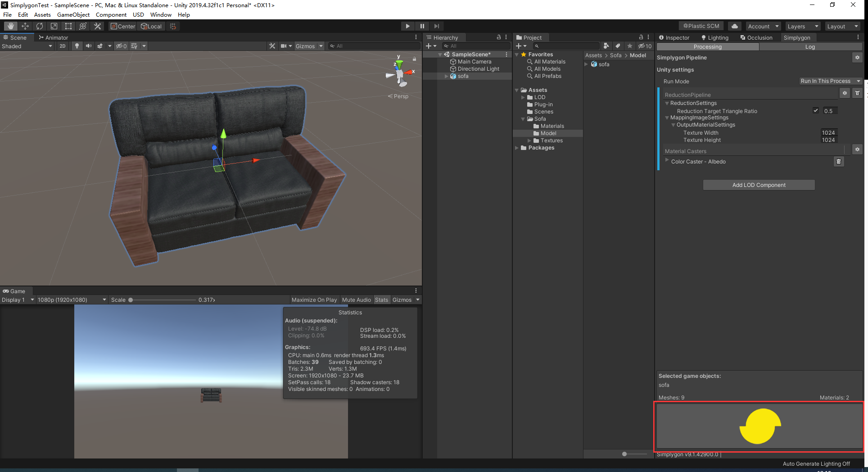
Task: Click Hierarchy panel lock icon
Action: tap(499, 37)
